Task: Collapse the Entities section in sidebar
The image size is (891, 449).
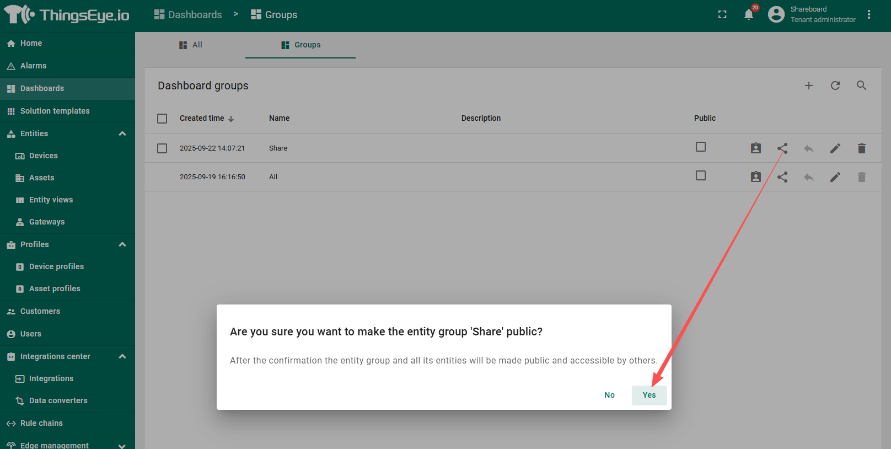Action: pos(122,133)
